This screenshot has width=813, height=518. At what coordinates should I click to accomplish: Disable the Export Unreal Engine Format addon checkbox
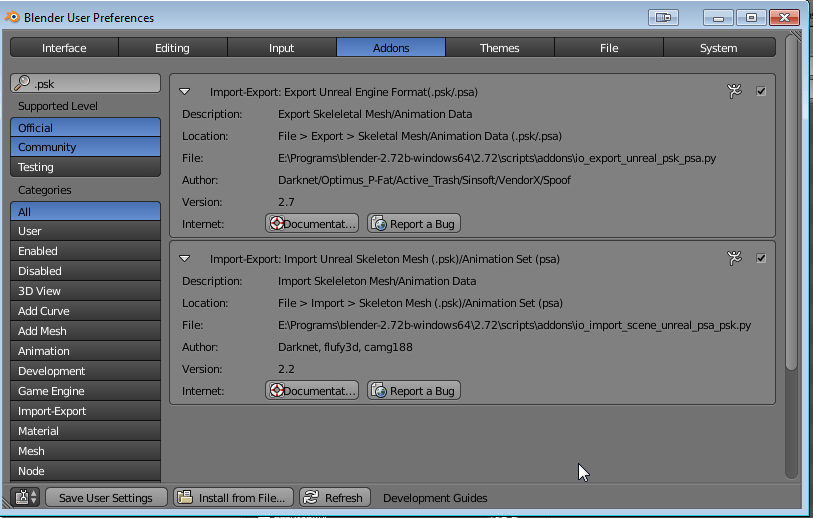point(761,91)
